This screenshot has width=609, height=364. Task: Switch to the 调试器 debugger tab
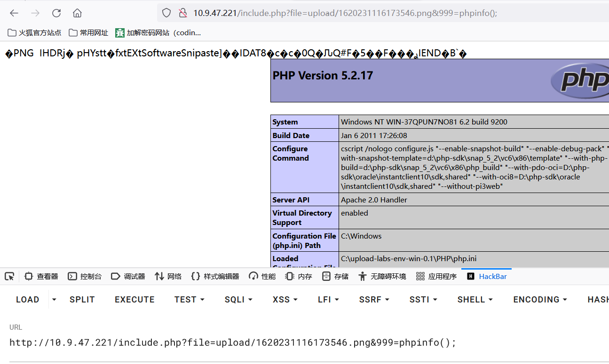(x=128, y=276)
